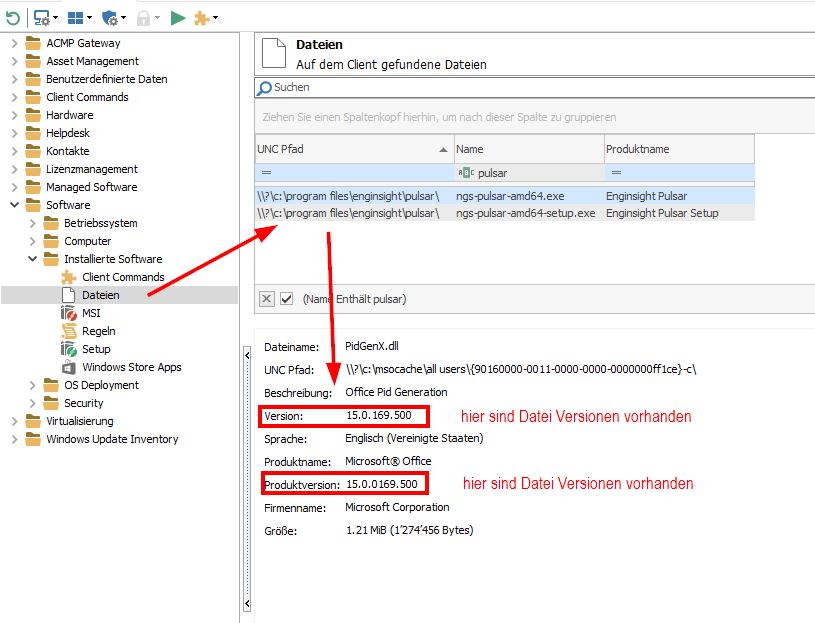
Task: Click the filter text Name Enthält pulsar
Action: pyautogui.click(x=354, y=299)
